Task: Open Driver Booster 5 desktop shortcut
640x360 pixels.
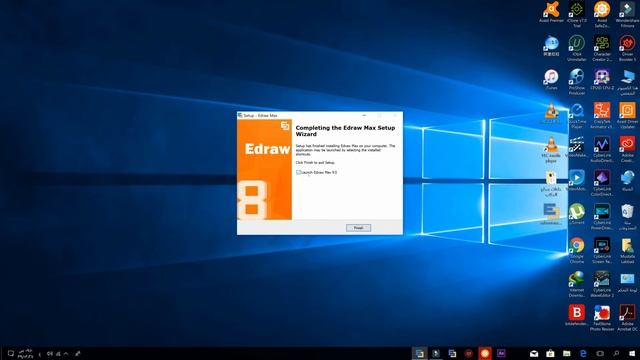Action: click(x=627, y=48)
